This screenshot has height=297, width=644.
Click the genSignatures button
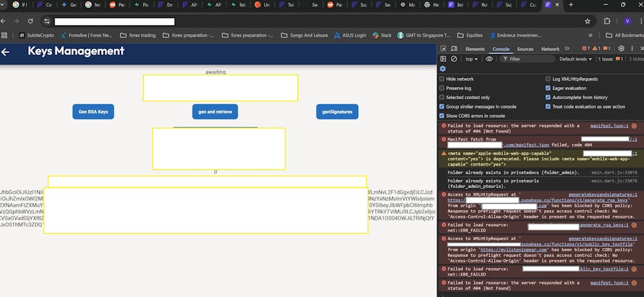(337, 111)
